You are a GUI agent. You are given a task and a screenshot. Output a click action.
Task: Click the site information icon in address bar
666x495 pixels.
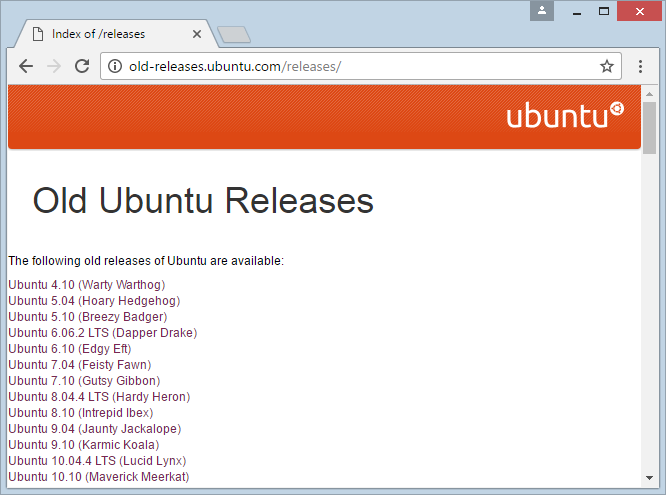pyautogui.click(x=115, y=66)
